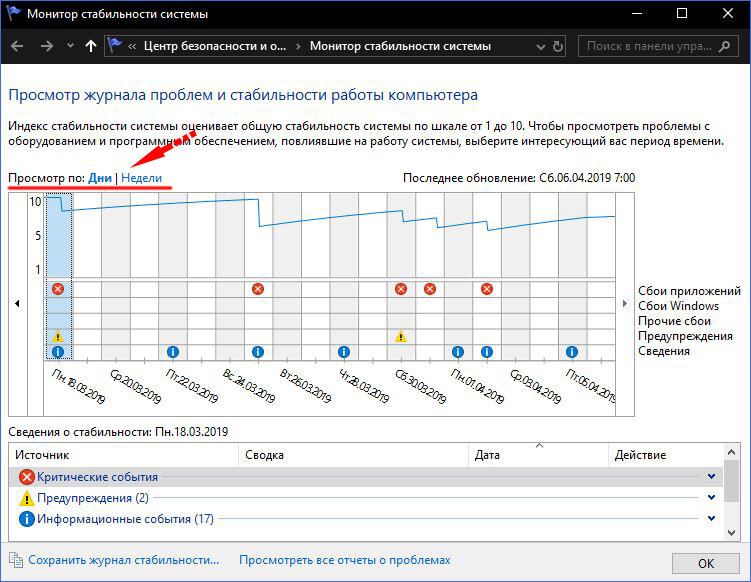Click the flag icon in the title bar

click(13, 13)
